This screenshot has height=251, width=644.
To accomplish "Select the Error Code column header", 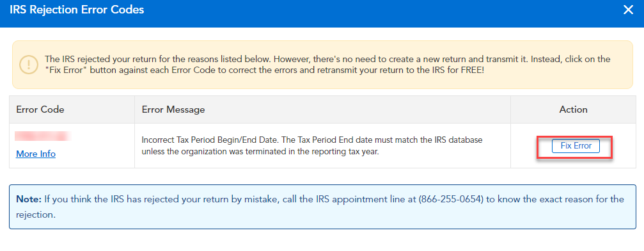I will coord(40,109).
